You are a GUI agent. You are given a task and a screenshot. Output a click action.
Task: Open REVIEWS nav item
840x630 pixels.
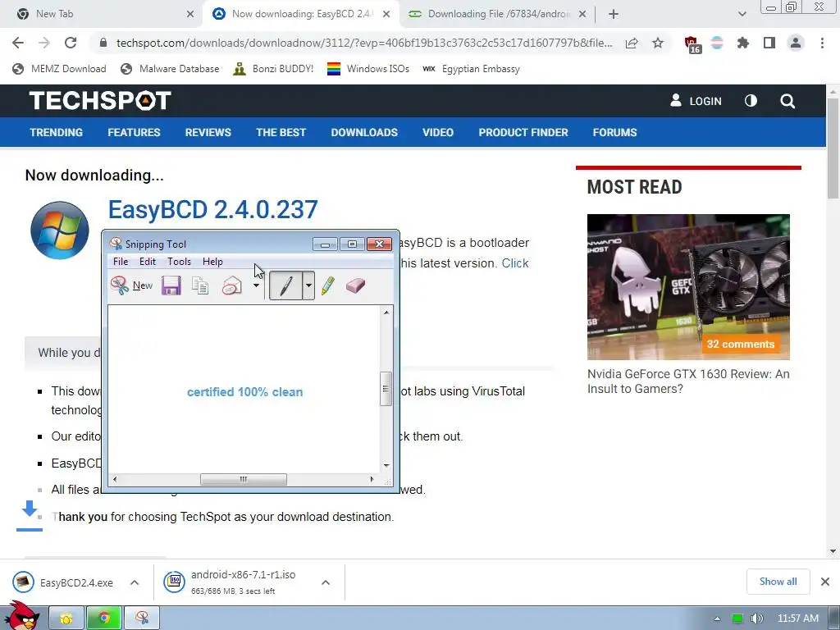click(208, 132)
